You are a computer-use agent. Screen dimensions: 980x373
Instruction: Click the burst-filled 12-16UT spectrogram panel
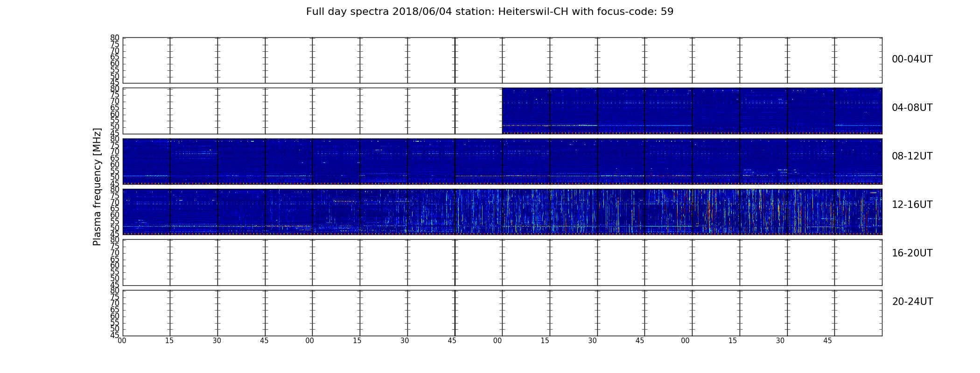pyautogui.click(x=502, y=212)
